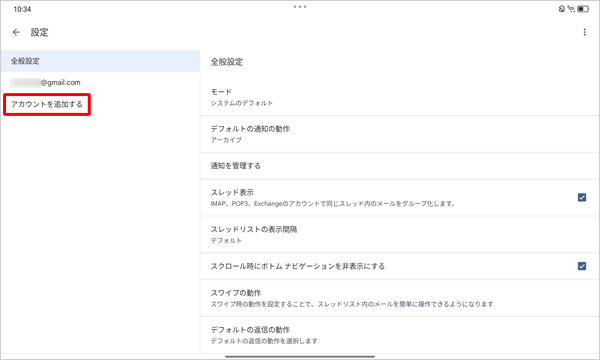Open デフォルトの通知の動作 setting
Viewport: 600px width, 360px height.
pos(399,134)
